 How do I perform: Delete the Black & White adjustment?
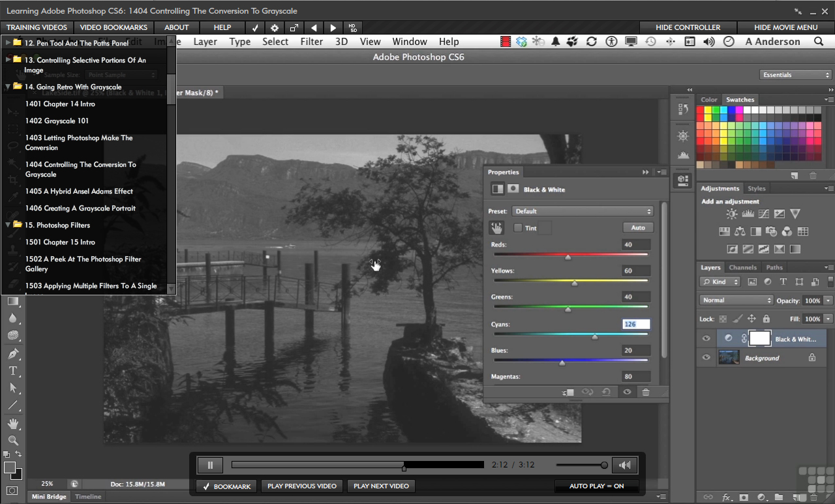pos(645,392)
